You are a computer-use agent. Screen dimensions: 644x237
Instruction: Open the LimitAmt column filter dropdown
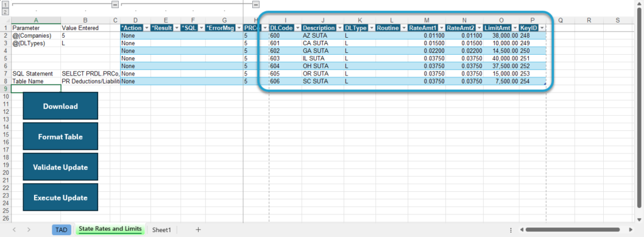pos(515,28)
